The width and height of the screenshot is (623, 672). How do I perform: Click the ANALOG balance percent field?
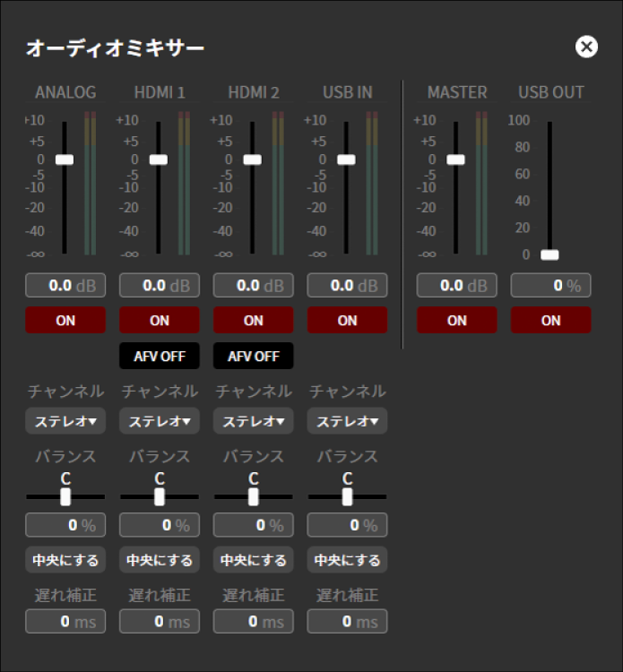point(65,524)
